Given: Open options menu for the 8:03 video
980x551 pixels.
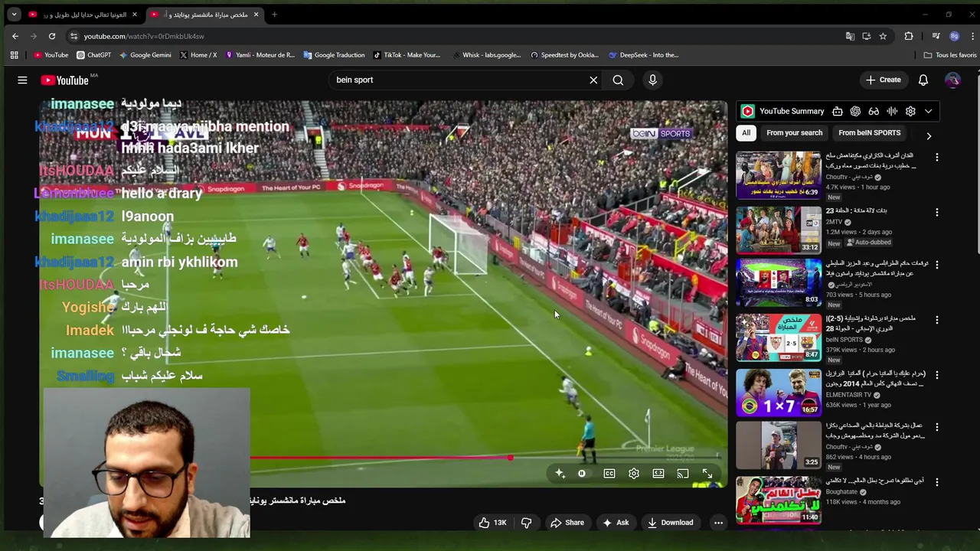Looking at the screenshot, I should pos(937,265).
